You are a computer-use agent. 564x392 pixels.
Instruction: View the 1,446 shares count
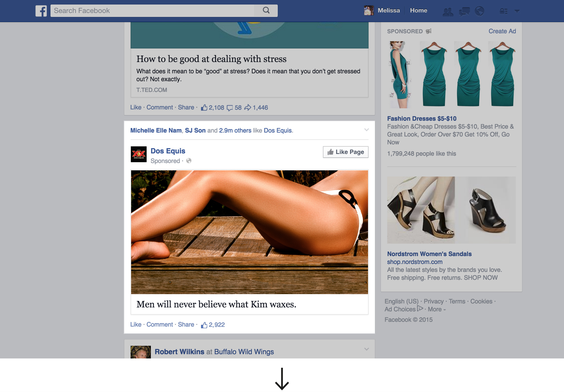256,108
